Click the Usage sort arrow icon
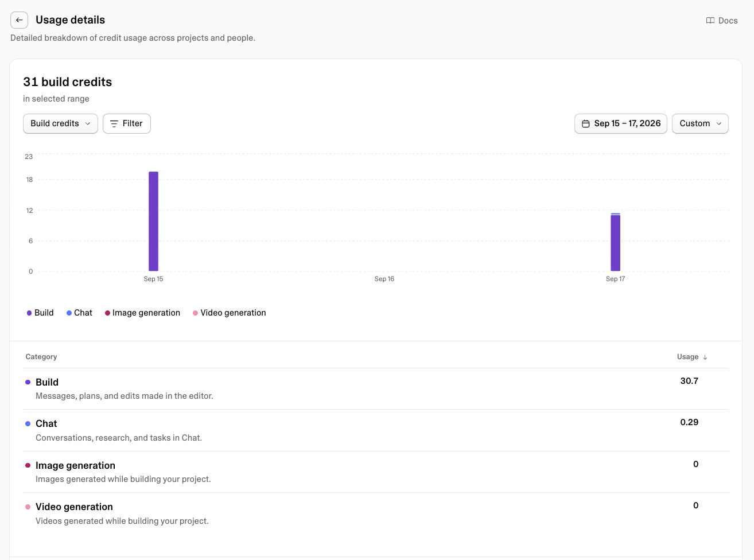754x560 pixels. click(x=705, y=357)
